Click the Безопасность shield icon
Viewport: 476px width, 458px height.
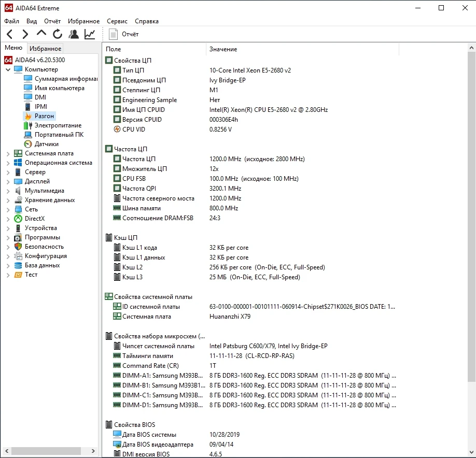tap(18, 247)
